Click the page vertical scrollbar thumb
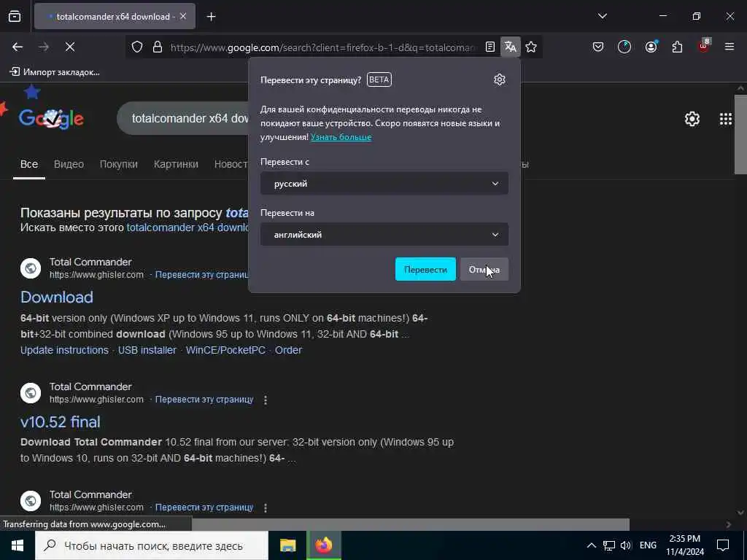Viewport: 747px width, 560px height. (740, 135)
